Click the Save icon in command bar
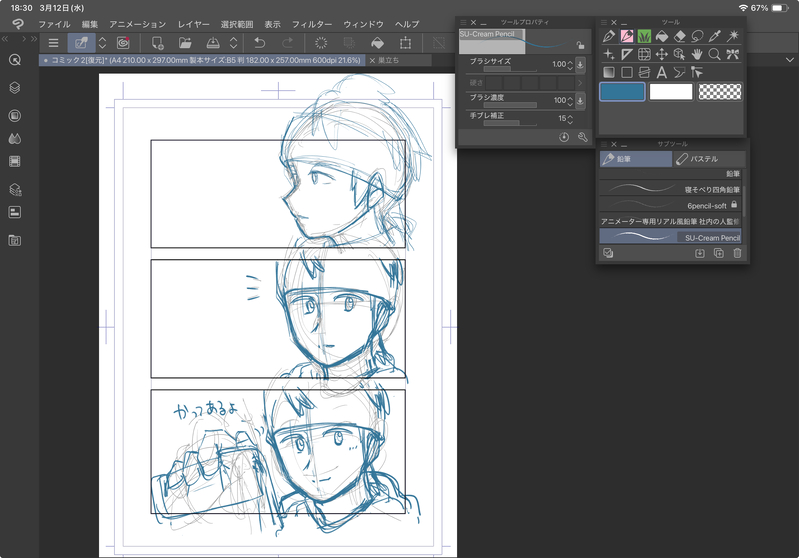This screenshot has width=799, height=558. click(213, 43)
